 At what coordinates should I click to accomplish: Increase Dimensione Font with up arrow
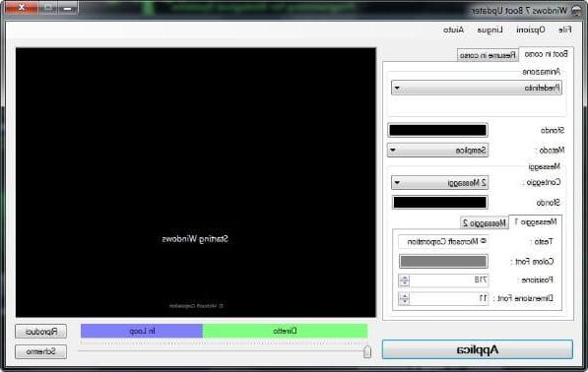pyautogui.click(x=404, y=296)
